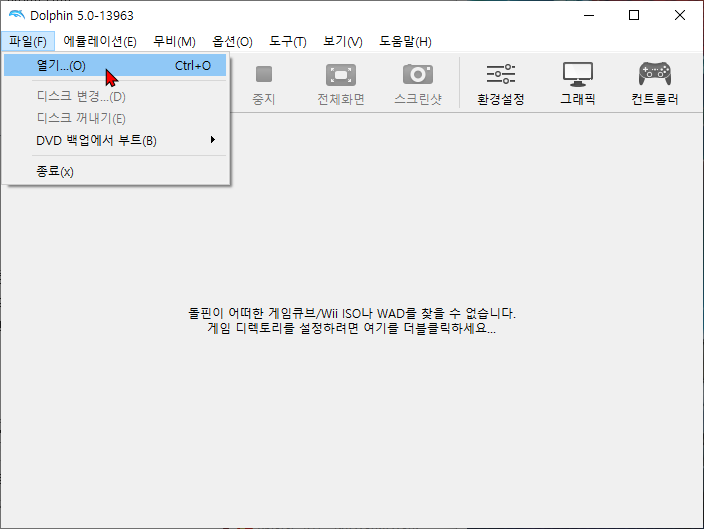Minimize the Dolphin window
Viewport: 704px width, 529px height.
click(x=589, y=15)
